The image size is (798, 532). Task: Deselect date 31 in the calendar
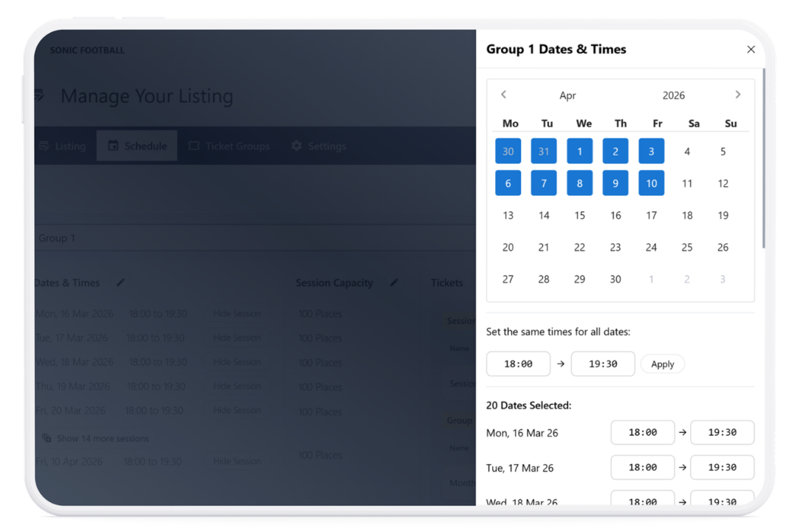click(x=544, y=151)
